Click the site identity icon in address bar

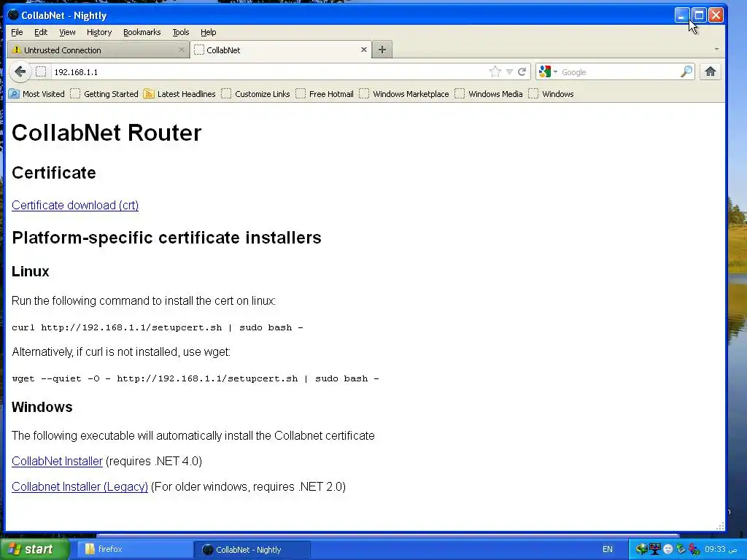point(41,72)
